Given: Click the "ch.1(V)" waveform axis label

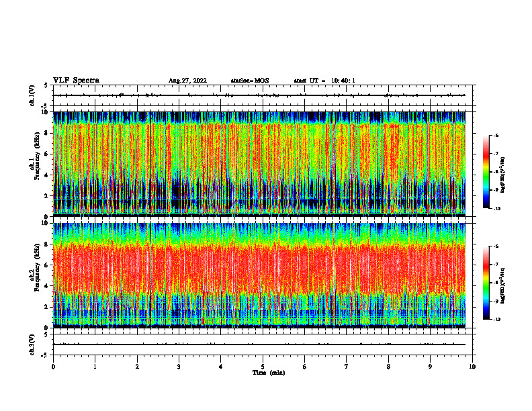Looking at the screenshot, I should [x=32, y=95].
